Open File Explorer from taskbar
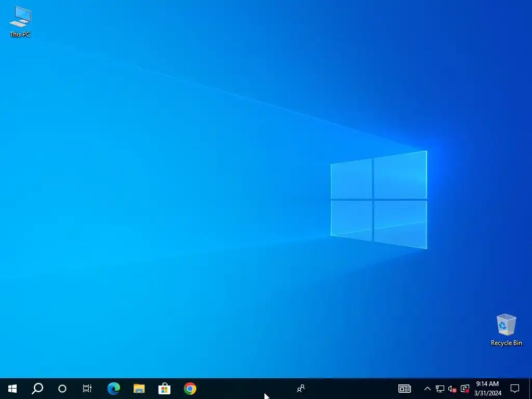This screenshot has height=399, width=532. pyautogui.click(x=139, y=389)
